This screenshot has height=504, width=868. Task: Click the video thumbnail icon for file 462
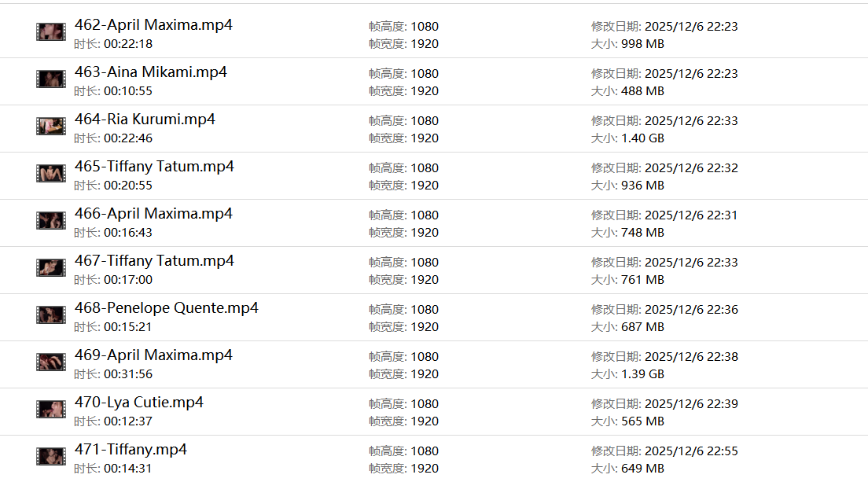[50, 32]
